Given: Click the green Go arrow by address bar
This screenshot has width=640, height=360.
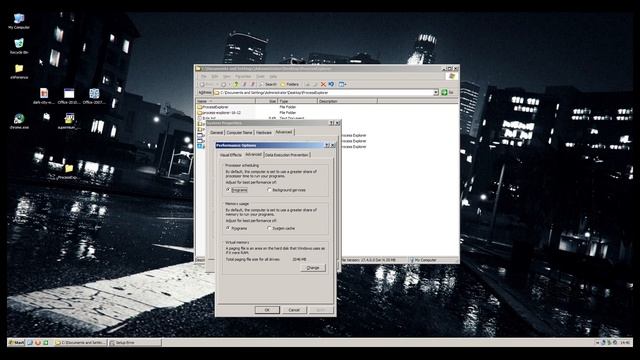Looking at the screenshot, I should coord(444,93).
